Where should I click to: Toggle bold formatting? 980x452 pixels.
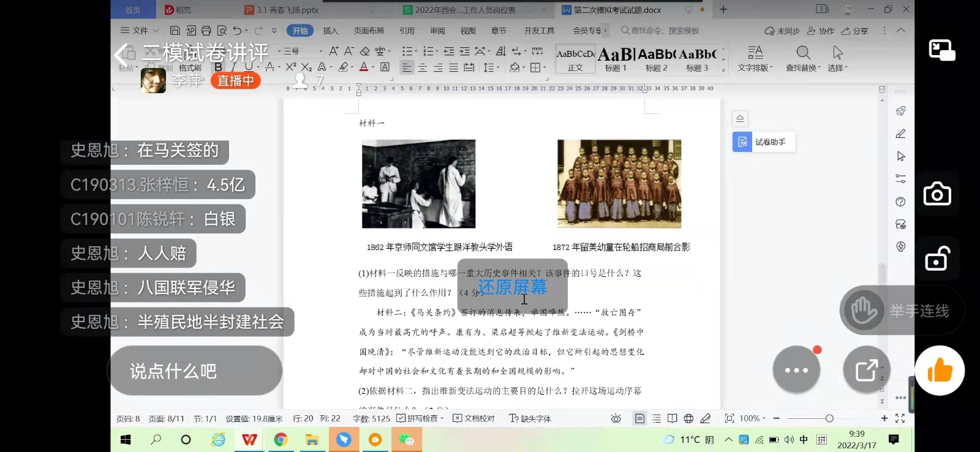click(x=218, y=67)
